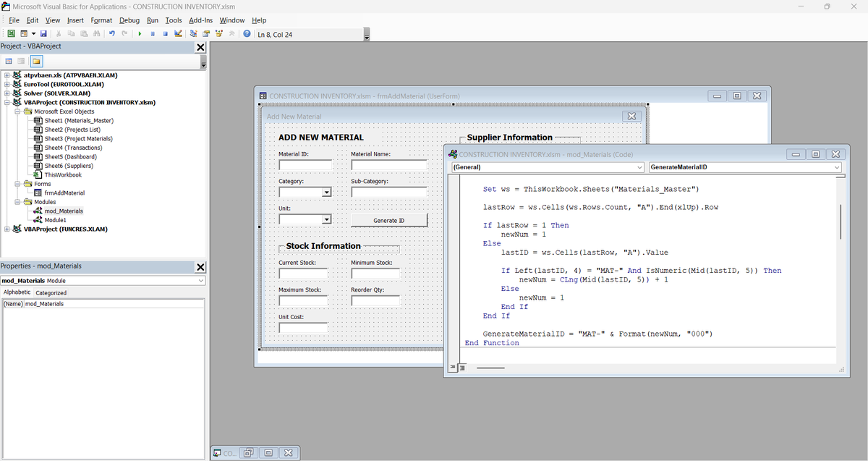Expand VBAProject (FUNCRES.XLAM) node
The height and width of the screenshot is (461, 868).
point(7,229)
